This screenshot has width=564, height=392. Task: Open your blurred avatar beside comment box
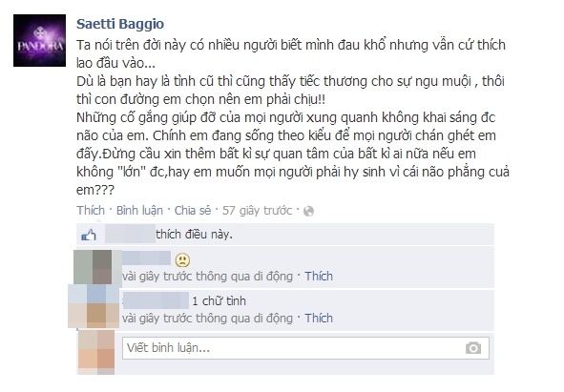(x=96, y=353)
